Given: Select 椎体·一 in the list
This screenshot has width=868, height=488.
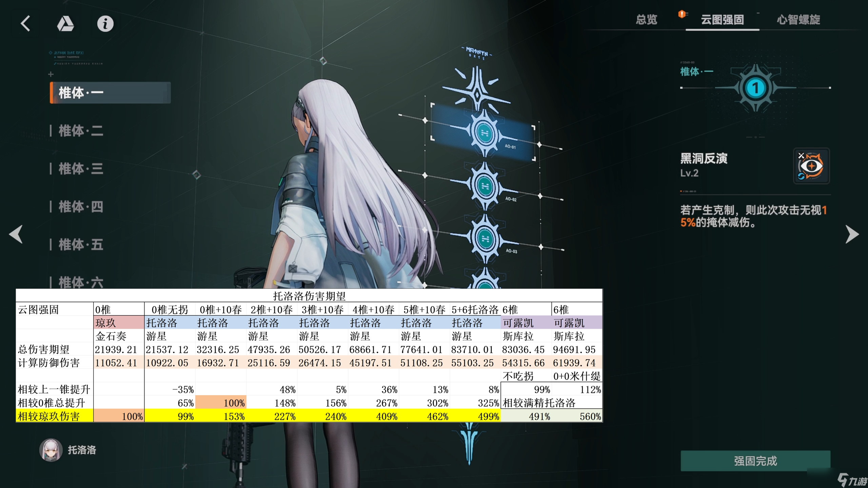Looking at the screenshot, I should click(x=110, y=93).
